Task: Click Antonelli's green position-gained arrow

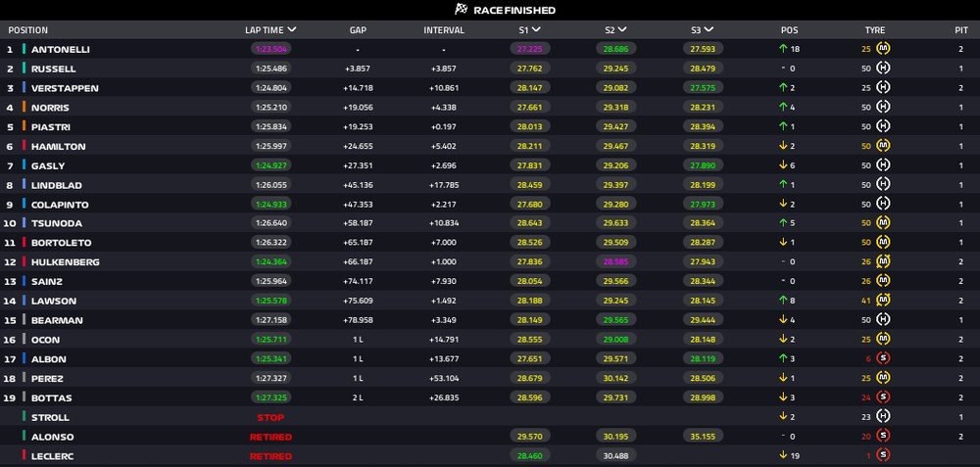Action: tap(782, 49)
